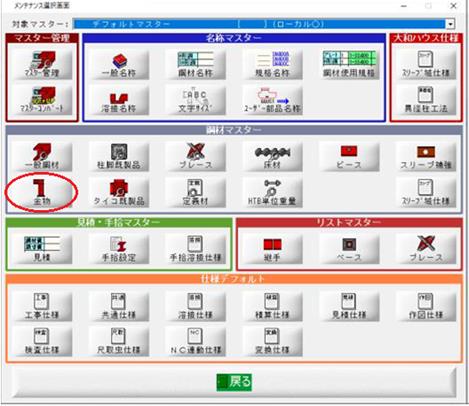Open 一般名称 name master

click(x=119, y=64)
